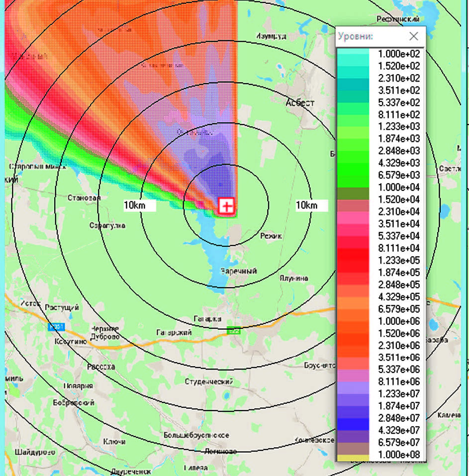Viewport: 469px width, 476px height.
Task: Click the yellow swatch for level 1.000e+08
Action: 353,458
